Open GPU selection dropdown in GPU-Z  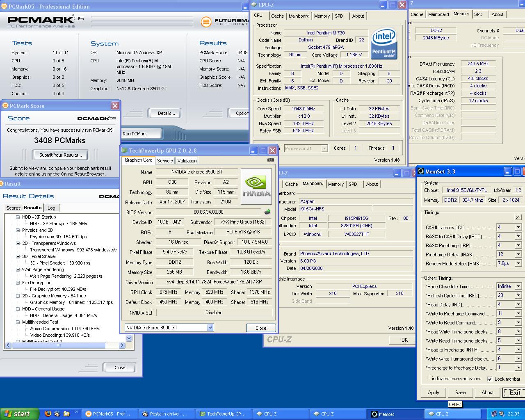[x=210, y=327]
